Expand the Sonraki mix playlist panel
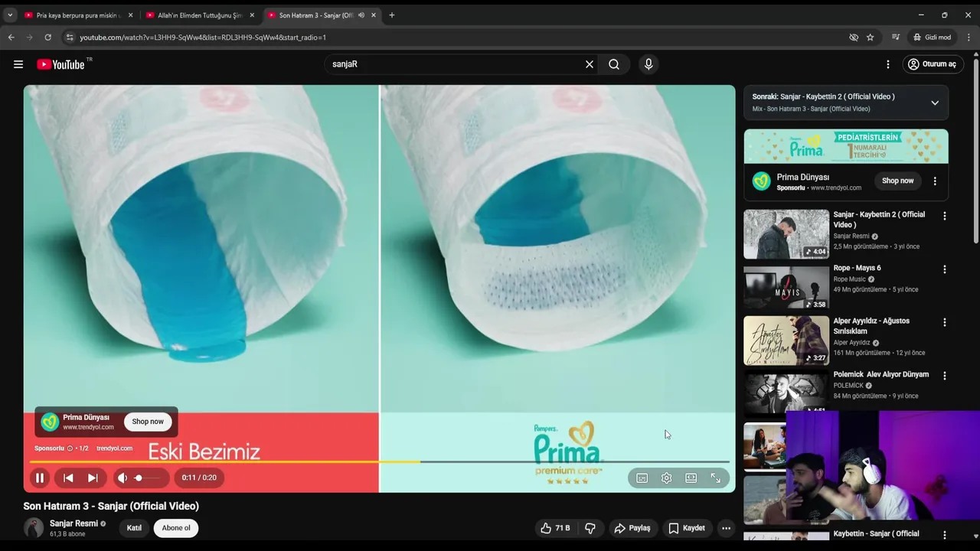This screenshot has width=980, height=551. (935, 103)
